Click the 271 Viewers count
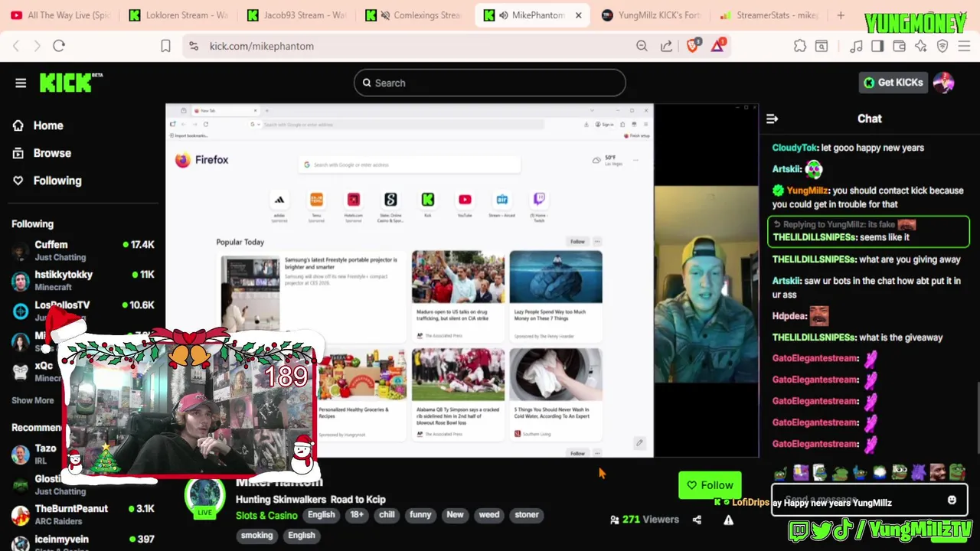 click(x=644, y=520)
